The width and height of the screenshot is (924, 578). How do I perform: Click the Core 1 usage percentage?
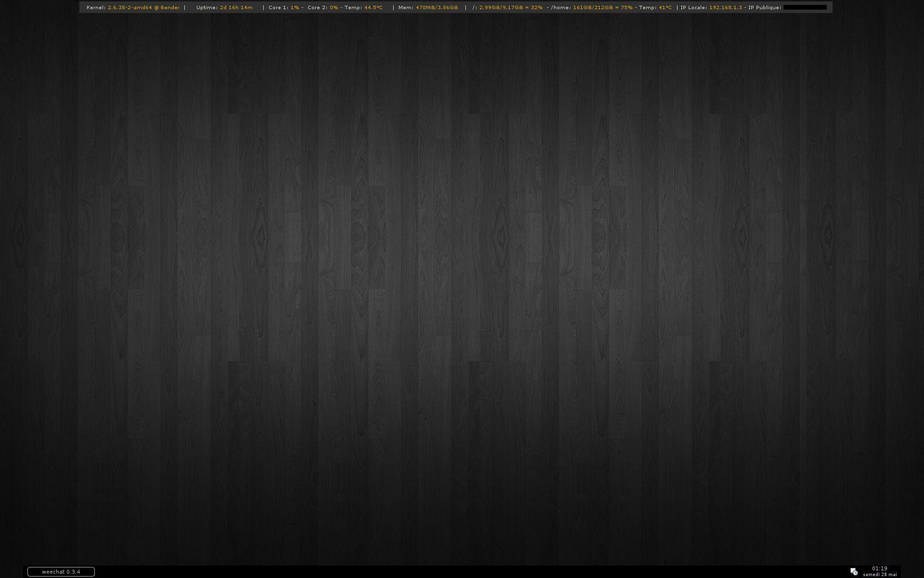point(294,7)
